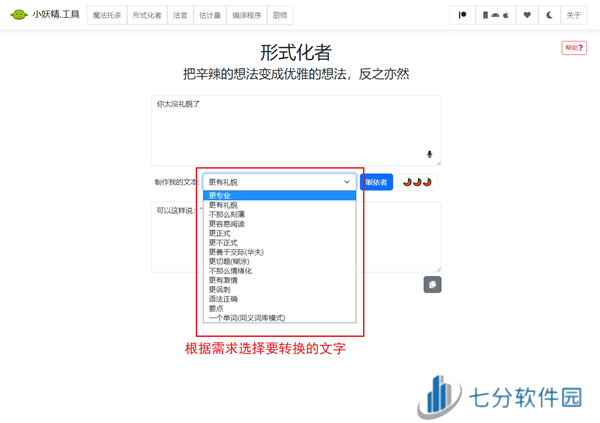Click the microphone voice input icon
Screen dimensions: 600x423
(430, 155)
